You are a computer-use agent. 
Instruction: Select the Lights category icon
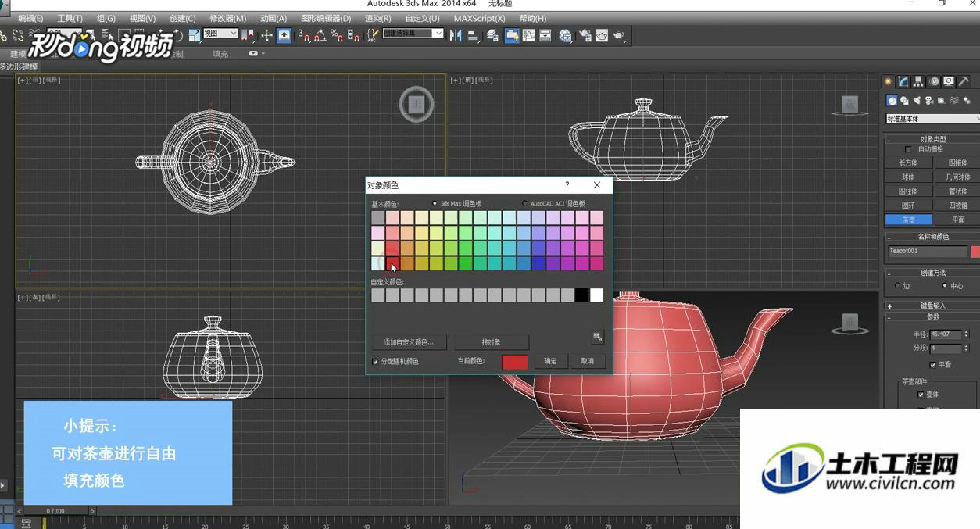pyautogui.click(x=917, y=101)
